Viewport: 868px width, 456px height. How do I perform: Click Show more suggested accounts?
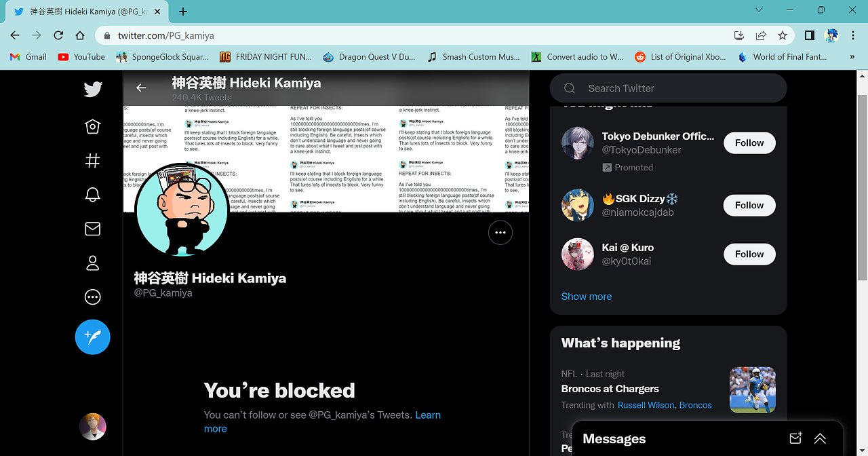[587, 297]
